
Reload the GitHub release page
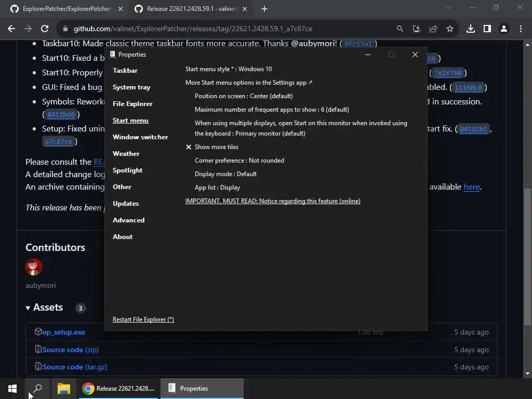[x=45, y=29]
